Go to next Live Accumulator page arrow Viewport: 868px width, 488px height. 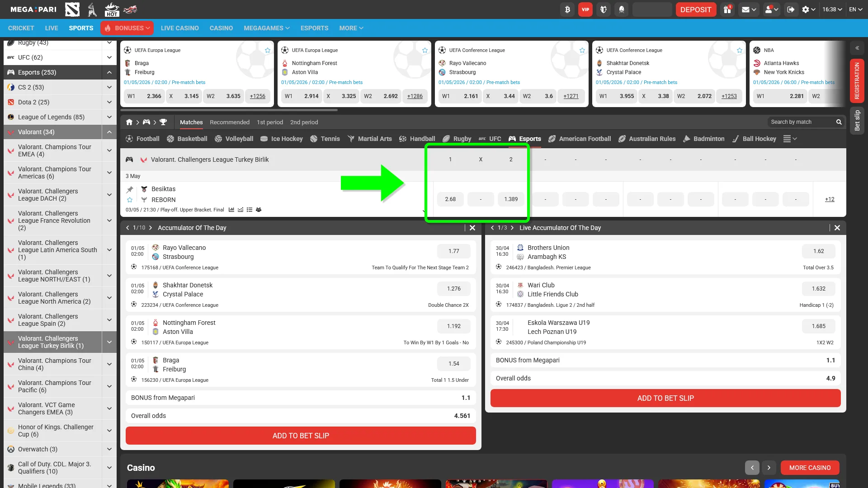pyautogui.click(x=512, y=228)
